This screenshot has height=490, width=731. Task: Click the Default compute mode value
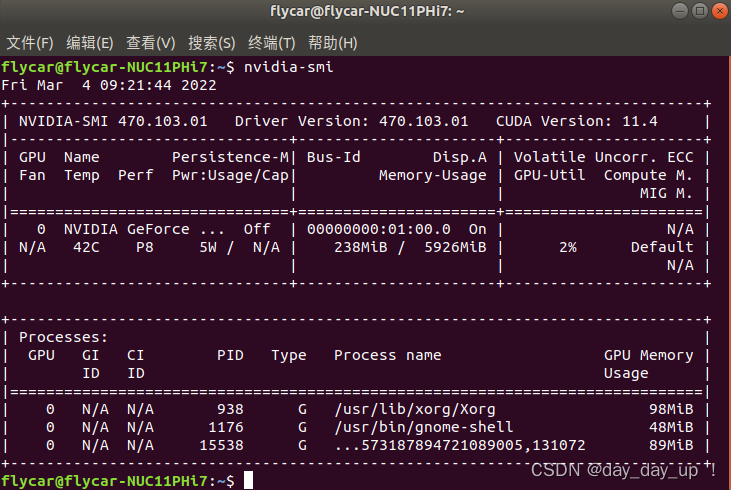[662, 247]
